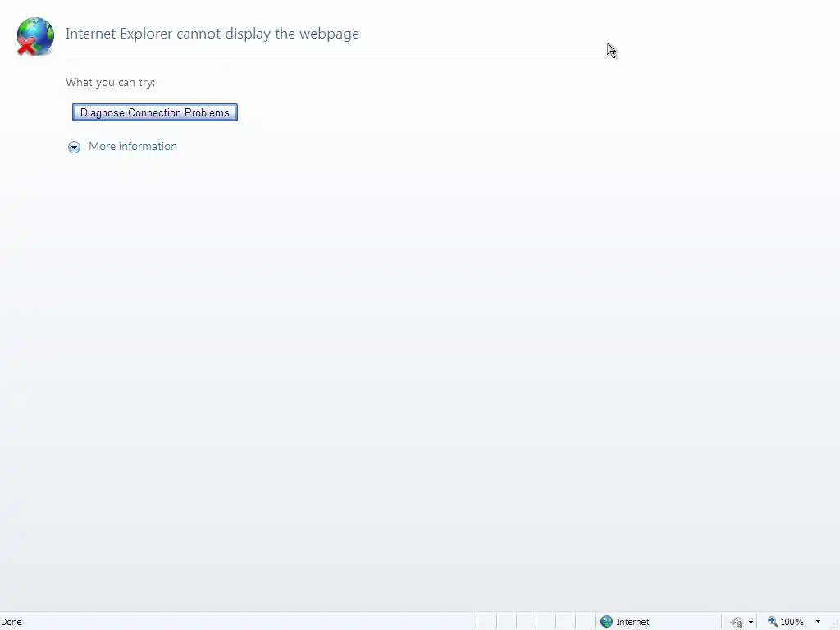Click the Diagnose Connection Problems button
The height and width of the screenshot is (630, 840).
click(x=155, y=112)
